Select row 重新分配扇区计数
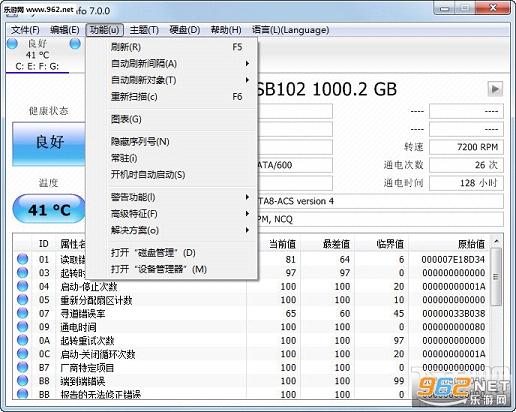Image resolution: width=516 pixels, height=412 pixels. click(253, 300)
